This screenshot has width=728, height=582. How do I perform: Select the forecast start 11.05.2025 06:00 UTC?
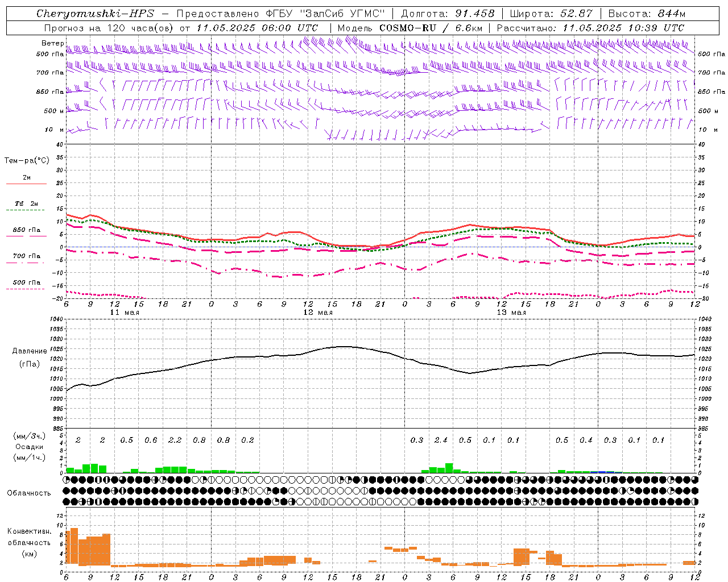(257, 28)
